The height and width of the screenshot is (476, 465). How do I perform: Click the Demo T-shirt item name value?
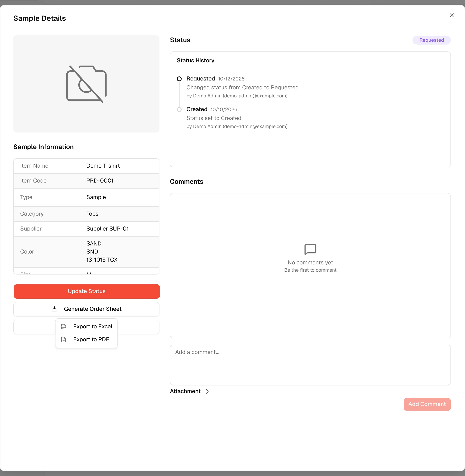pyautogui.click(x=103, y=166)
